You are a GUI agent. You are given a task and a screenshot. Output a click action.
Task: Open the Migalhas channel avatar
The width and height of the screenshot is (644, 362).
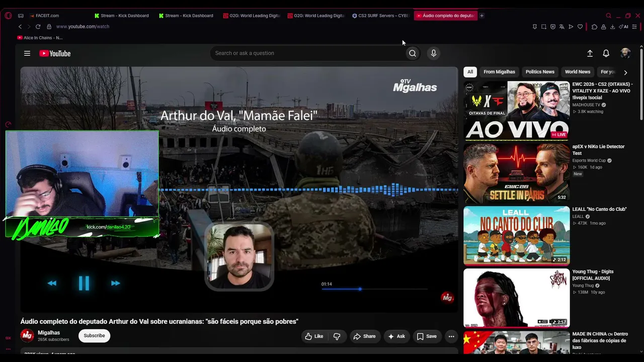27,335
